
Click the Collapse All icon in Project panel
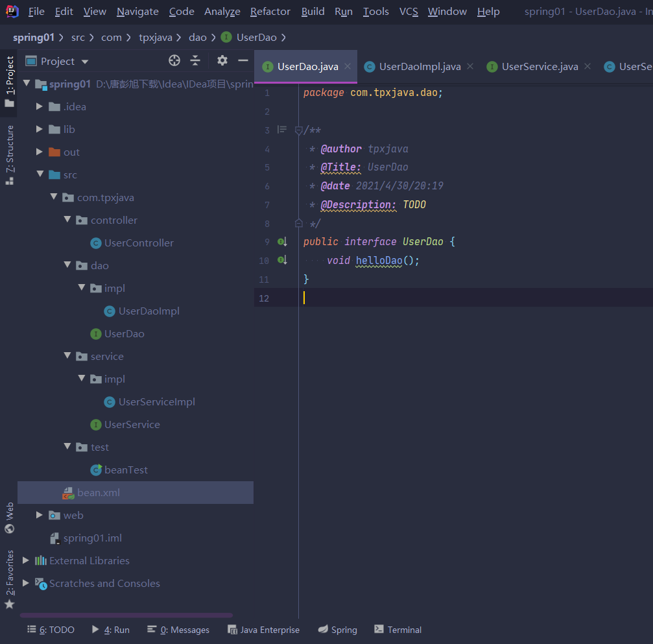[x=195, y=61]
